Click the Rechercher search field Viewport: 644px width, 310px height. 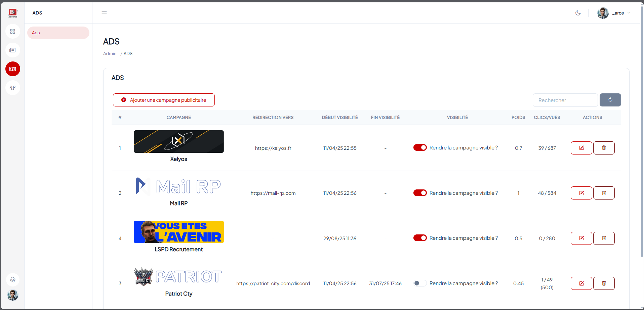(565, 100)
